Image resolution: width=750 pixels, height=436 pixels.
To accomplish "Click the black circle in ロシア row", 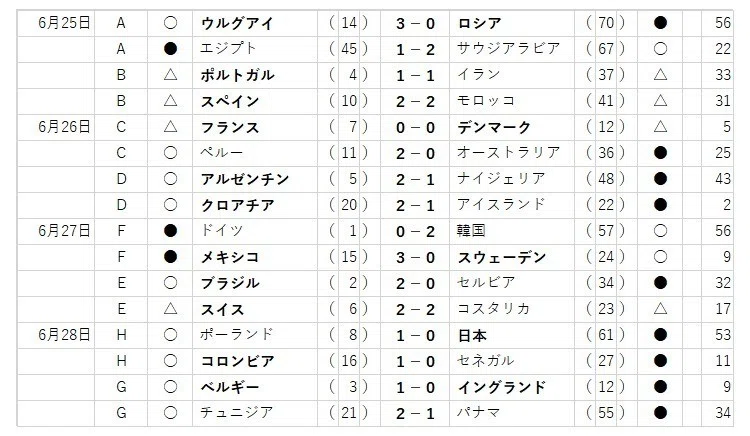I will point(660,23).
